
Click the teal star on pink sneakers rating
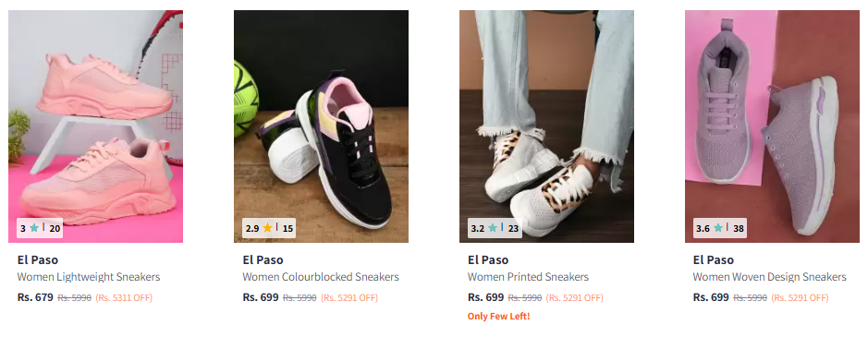pos(34,228)
